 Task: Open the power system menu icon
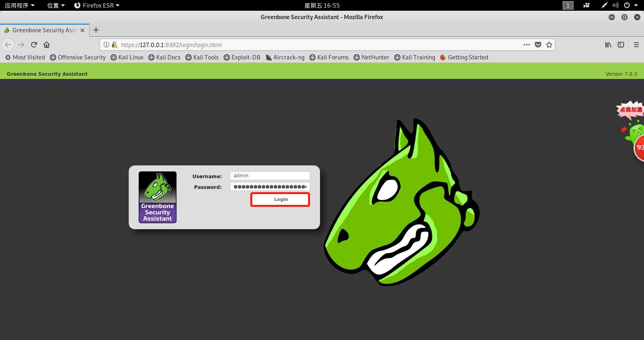pos(627,5)
